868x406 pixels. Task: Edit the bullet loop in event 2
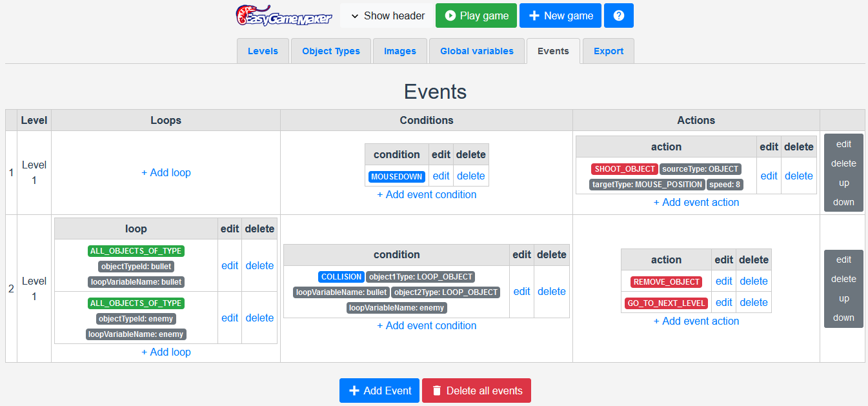click(x=230, y=265)
